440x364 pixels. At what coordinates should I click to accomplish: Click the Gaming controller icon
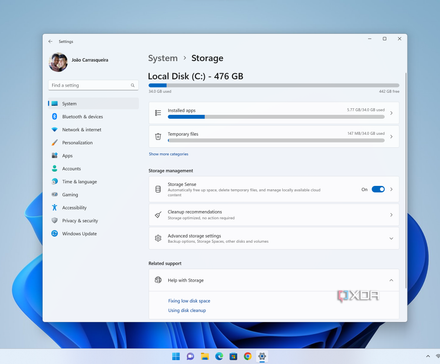[x=55, y=194]
